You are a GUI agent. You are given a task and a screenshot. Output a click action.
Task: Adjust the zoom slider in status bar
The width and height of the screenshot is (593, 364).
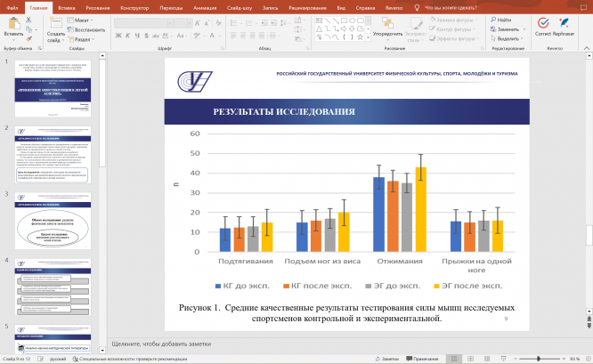pos(537,358)
